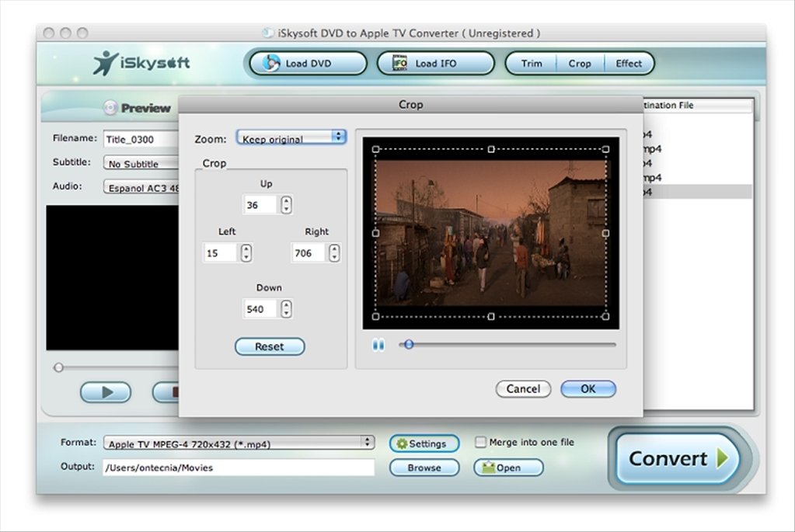Cancel the Crop dialog
The width and height of the screenshot is (795, 532).
tap(523, 388)
